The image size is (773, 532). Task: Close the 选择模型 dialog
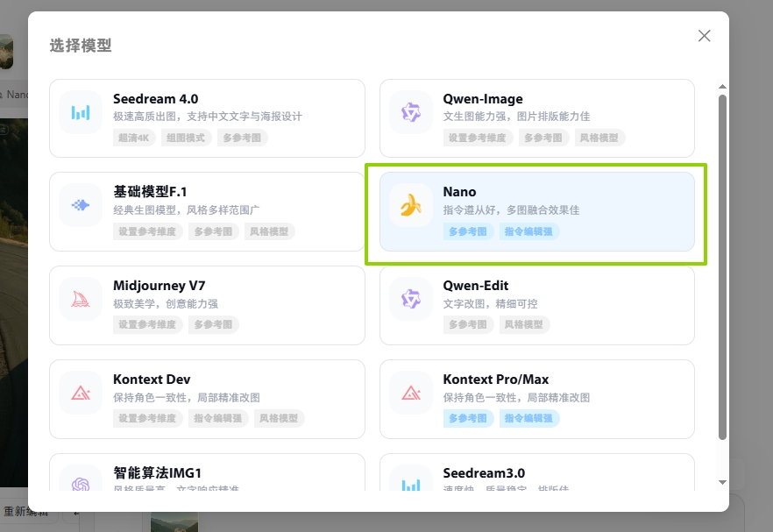click(x=704, y=36)
